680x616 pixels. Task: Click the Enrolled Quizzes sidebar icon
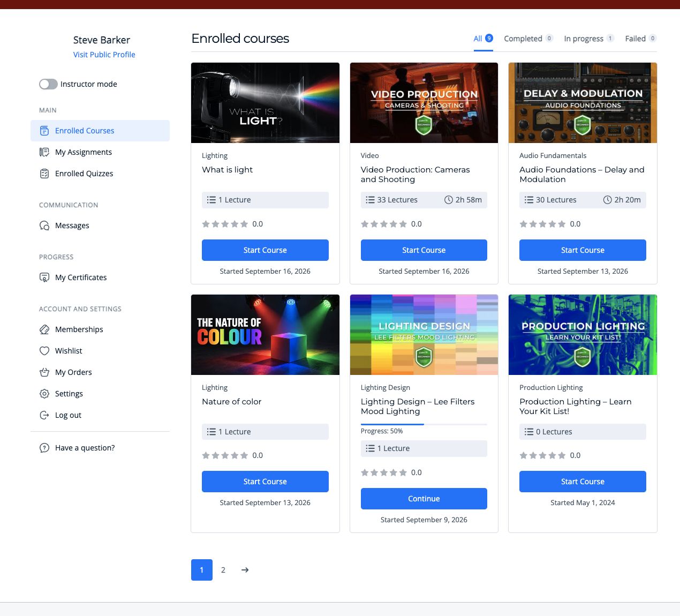point(44,174)
